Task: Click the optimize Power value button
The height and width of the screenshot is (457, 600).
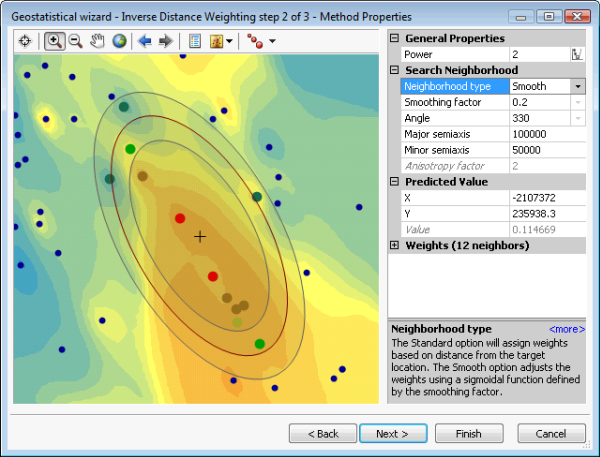Action: 577,54
